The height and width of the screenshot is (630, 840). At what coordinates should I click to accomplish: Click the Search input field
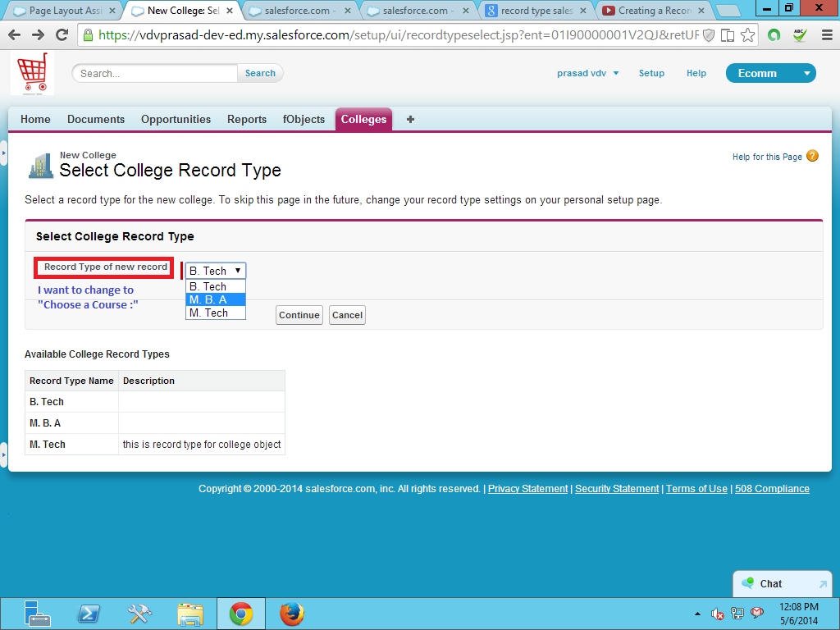coord(155,73)
